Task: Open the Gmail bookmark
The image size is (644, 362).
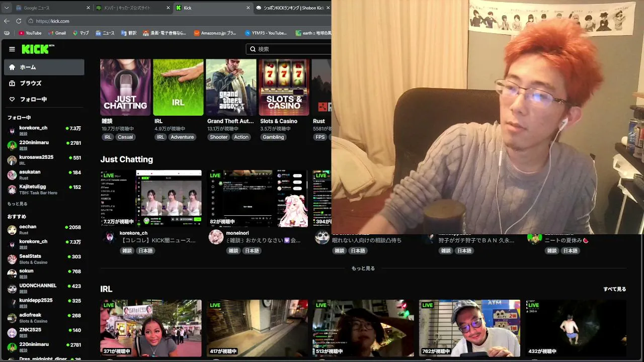Action: coord(57,33)
